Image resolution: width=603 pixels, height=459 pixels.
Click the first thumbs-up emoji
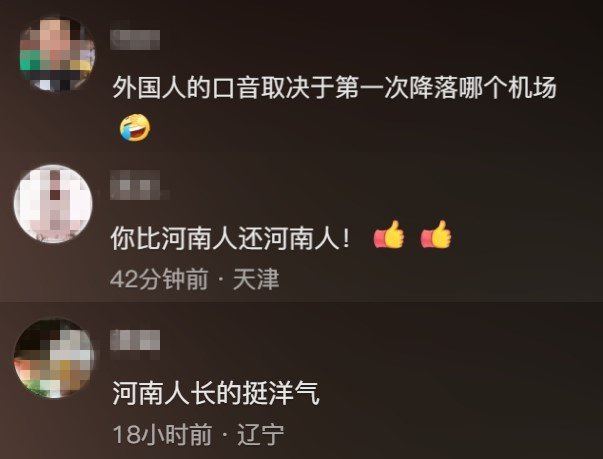coord(389,234)
